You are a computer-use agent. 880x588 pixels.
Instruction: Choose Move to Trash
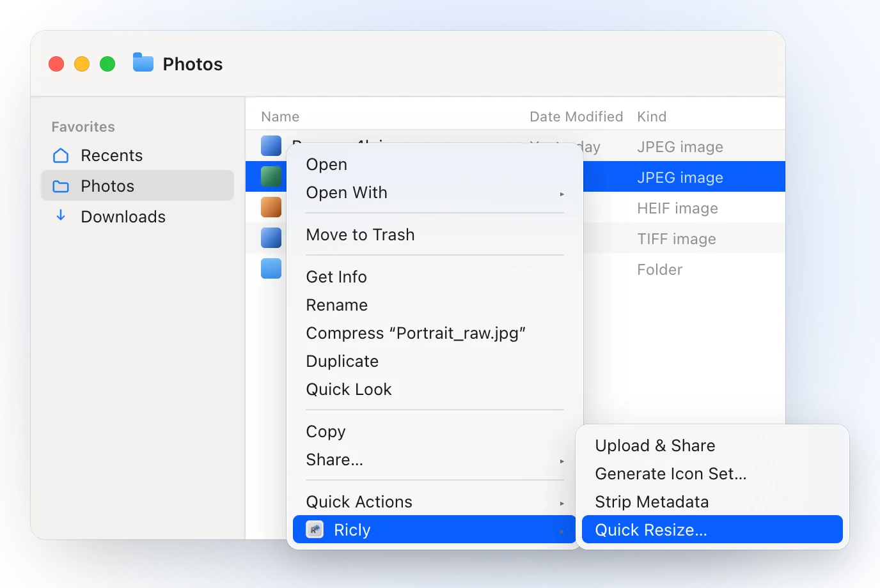pos(435,235)
